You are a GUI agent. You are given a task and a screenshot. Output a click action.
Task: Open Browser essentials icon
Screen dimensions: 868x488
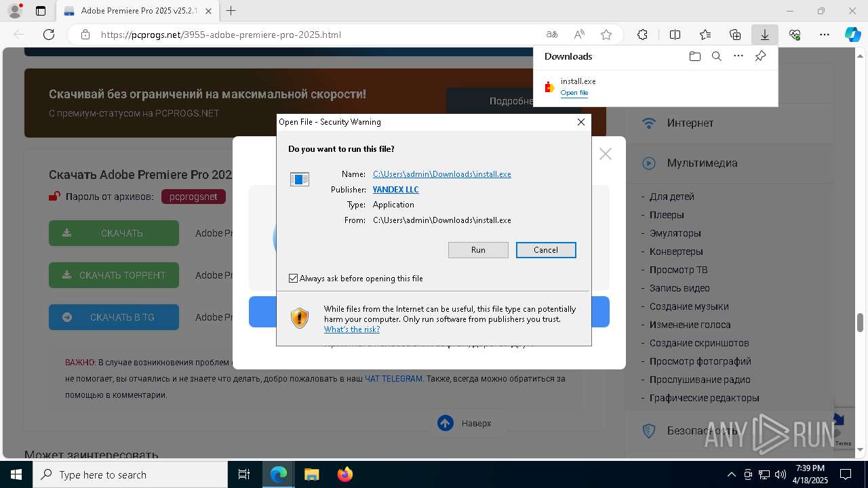tap(795, 35)
